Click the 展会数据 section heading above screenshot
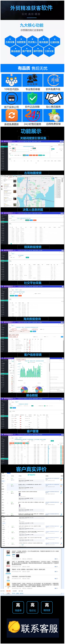This screenshot has width=65, height=644. [32, 395]
